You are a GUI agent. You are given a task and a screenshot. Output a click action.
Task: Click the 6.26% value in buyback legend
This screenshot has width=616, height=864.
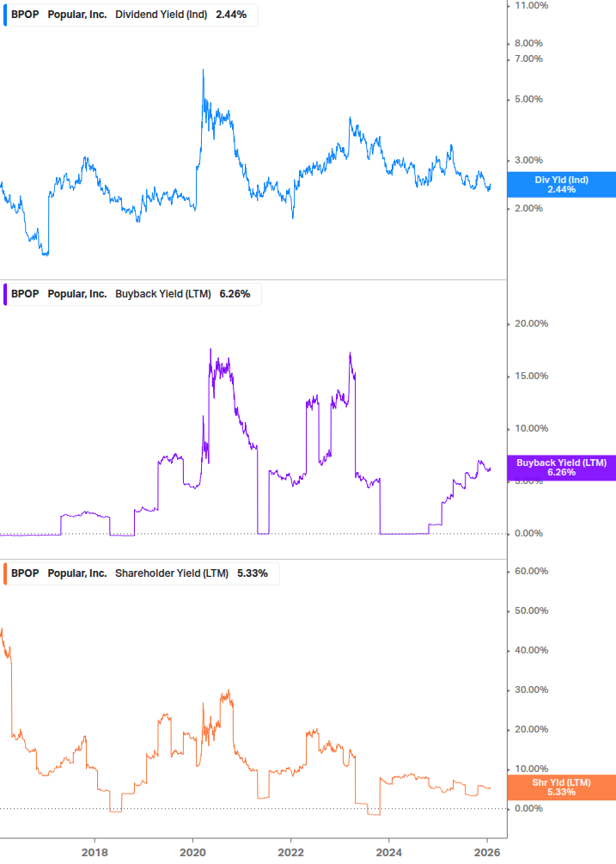pyautogui.click(x=235, y=294)
